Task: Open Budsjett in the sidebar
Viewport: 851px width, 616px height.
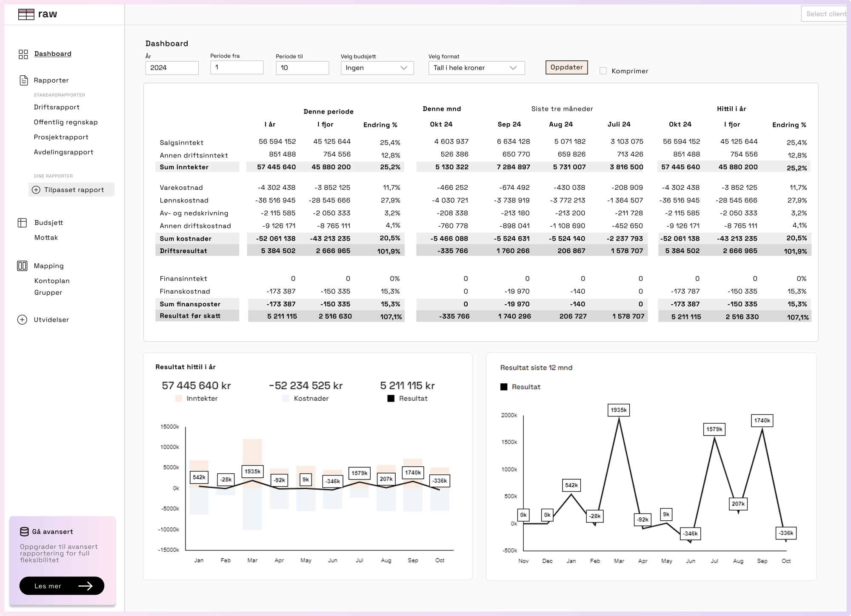Action: click(x=49, y=222)
